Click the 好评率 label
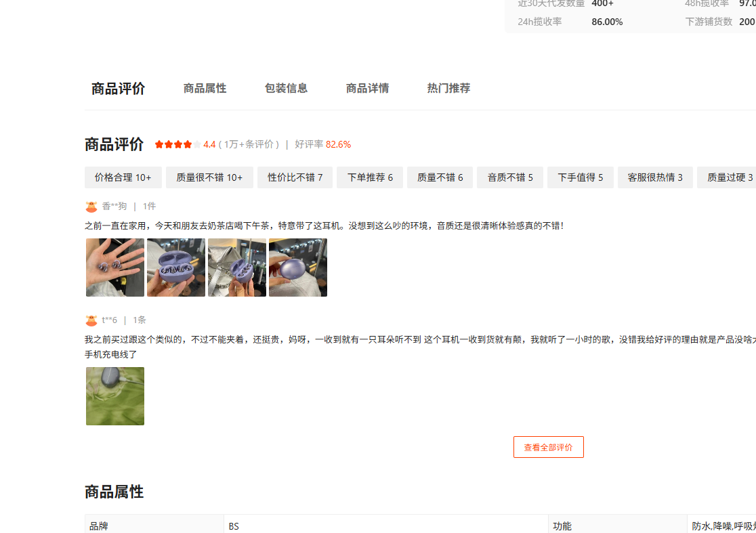The width and height of the screenshot is (756, 533). (309, 144)
